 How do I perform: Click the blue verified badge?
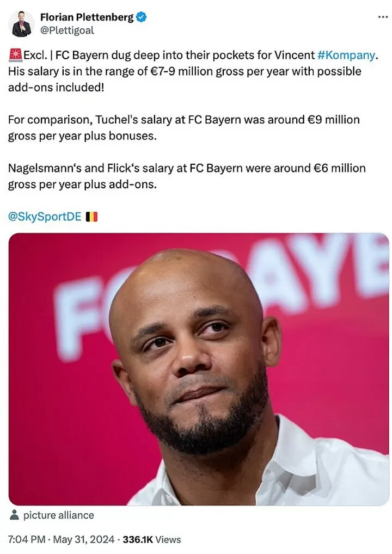click(x=141, y=17)
